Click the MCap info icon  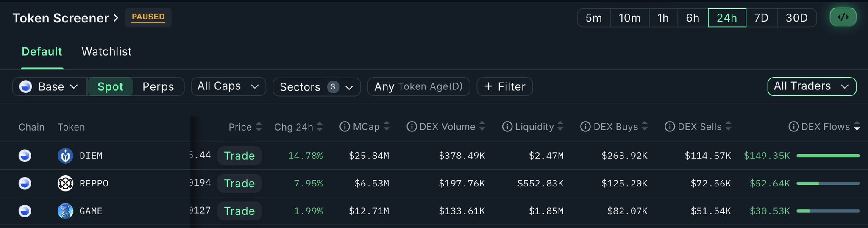pos(345,127)
